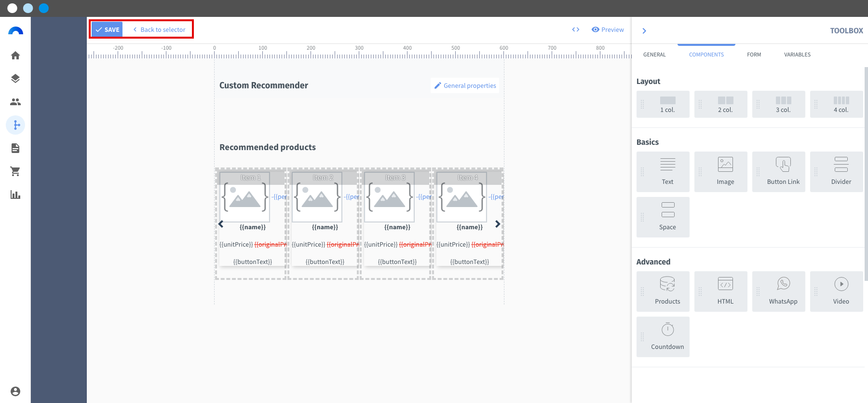This screenshot has width=868, height=403.
Task: Click Item 1 {{buttonText}} placeholder
Action: pyautogui.click(x=253, y=262)
